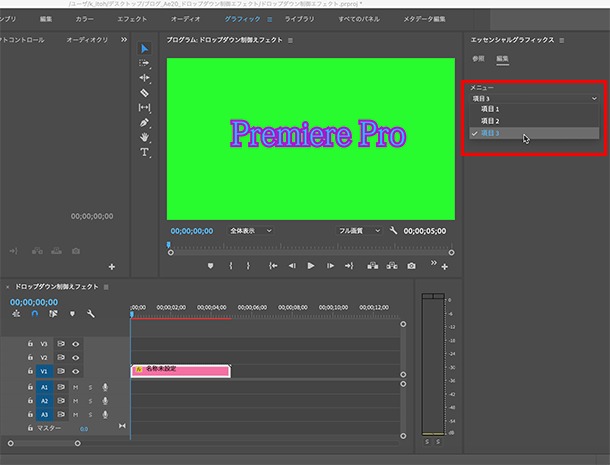The image size is (610, 465).
Task: Show more transport controls chevron
Action: coord(433,263)
